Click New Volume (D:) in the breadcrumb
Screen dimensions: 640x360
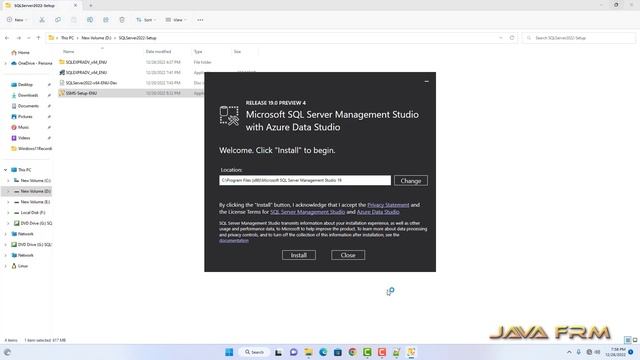point(96,38)
